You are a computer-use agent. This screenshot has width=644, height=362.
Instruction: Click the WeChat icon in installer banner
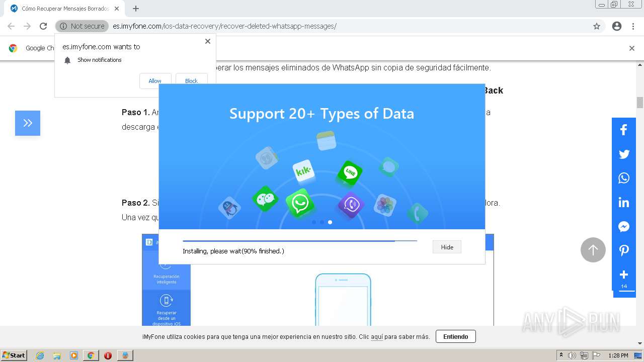click(265, 199)
